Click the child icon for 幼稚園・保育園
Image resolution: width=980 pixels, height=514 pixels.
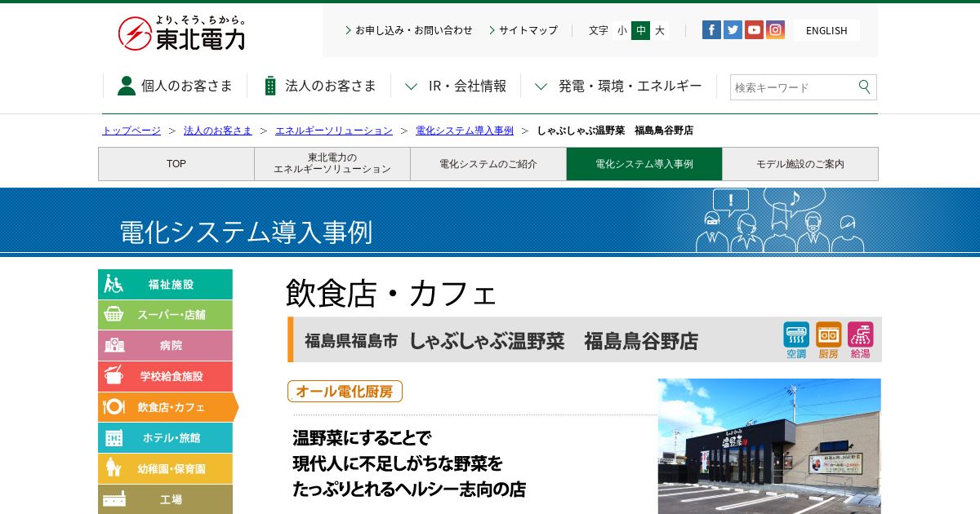pos(114,467)
